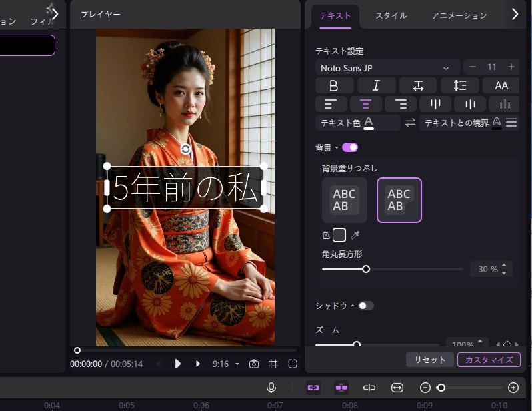The width and height of the screenshot is (532, 411).
Task: Toggle bold text formatting
Action: 334,85
